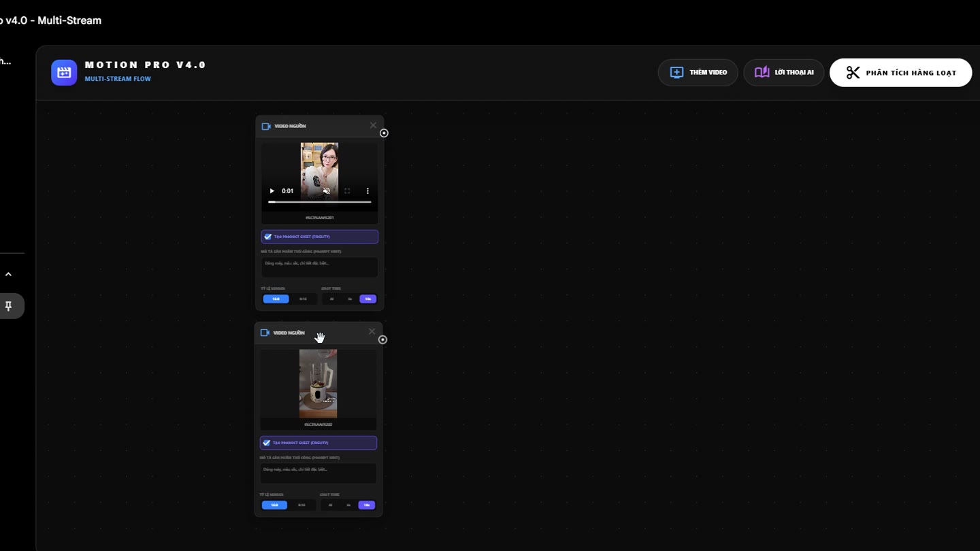Screen dimensions: 980x551
Task: Select 9:16 render ratio on the blender video card
Action: tap(301, 505)
